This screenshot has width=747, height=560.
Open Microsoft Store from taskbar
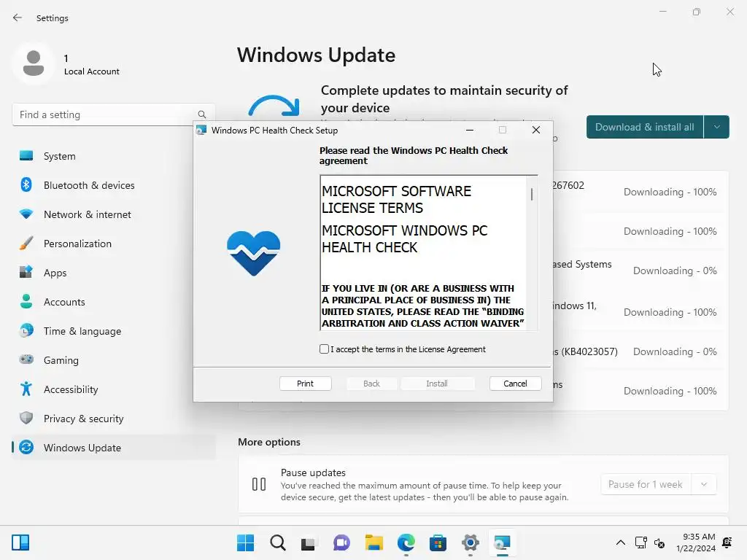coord(438,542)
